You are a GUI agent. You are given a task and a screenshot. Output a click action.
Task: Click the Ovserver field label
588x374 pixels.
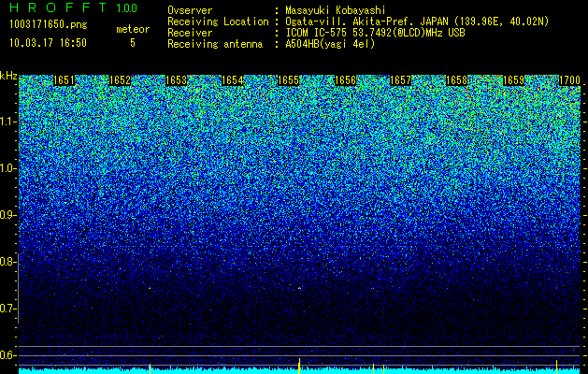pyautogui.click(x=190, y=10)
